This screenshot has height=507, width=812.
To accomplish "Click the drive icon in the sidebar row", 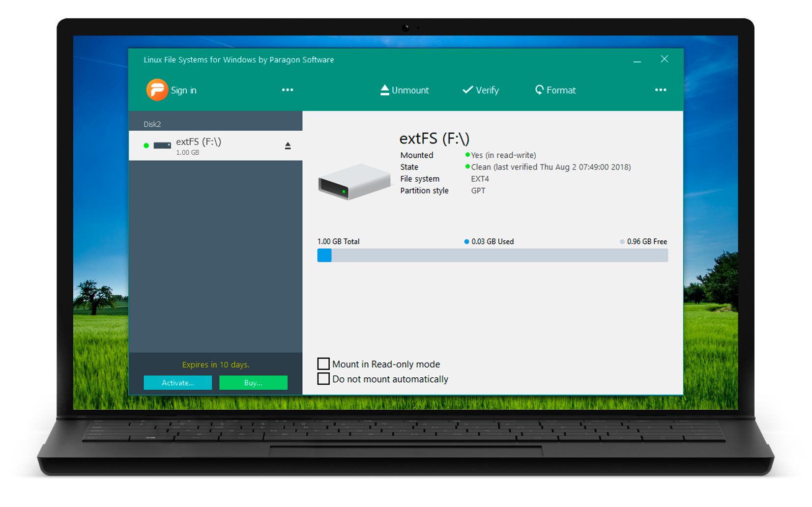I will coord(162,145).
